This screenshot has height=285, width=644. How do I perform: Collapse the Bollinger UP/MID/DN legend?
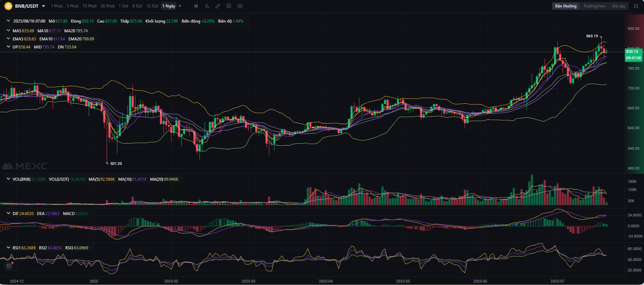(x=8, y=47)
